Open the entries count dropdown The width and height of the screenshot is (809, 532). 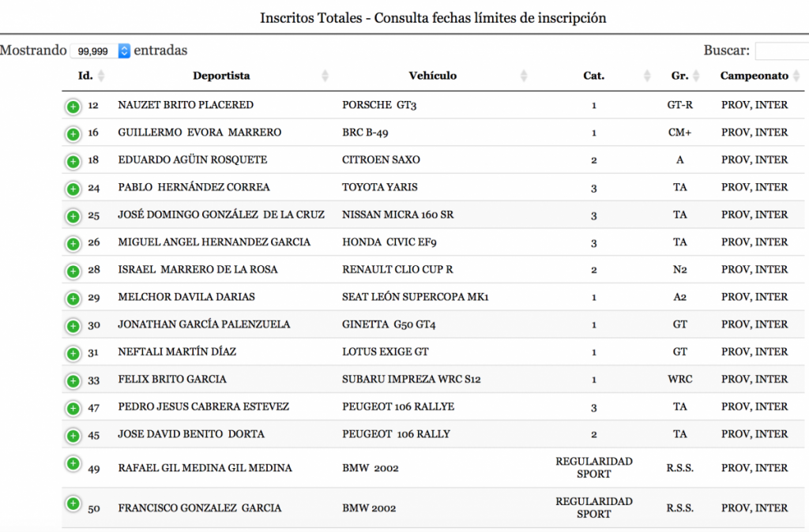click(x=100, y=51)
